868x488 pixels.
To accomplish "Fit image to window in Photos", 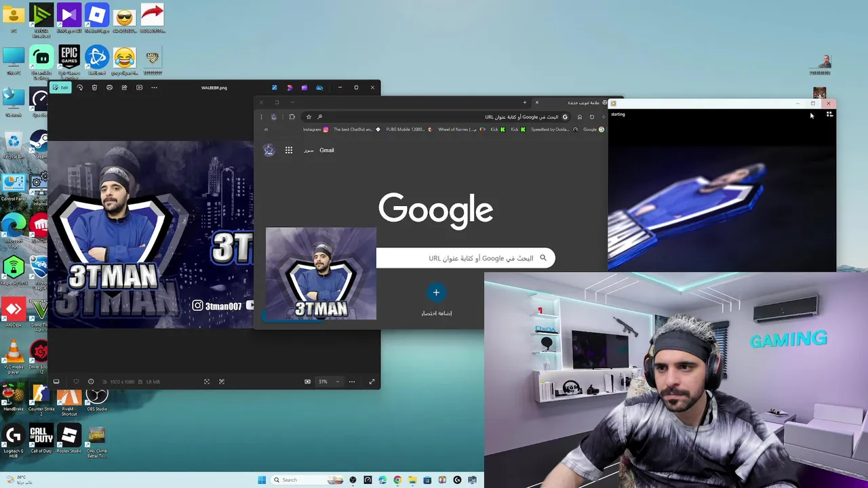I will tap(207, 382).
